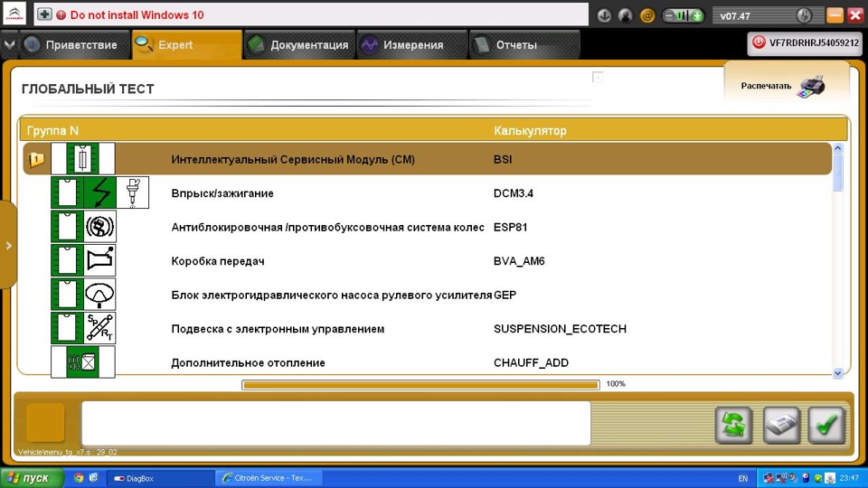Click the steering wheel icon for GEP

pyautogui.click(x=99, y=295)
